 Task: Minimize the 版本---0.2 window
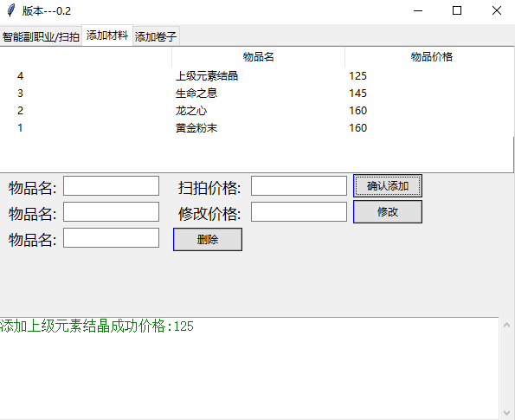pyautogui.click(x=418, y=11)
